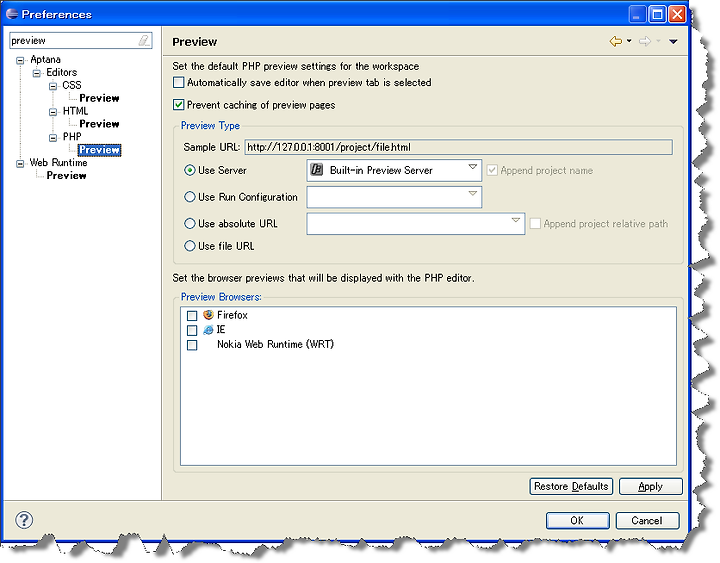Viewport: 720px width, 563px height.
Task: Select the Use Run Configuration option
Action: point(189,197)
